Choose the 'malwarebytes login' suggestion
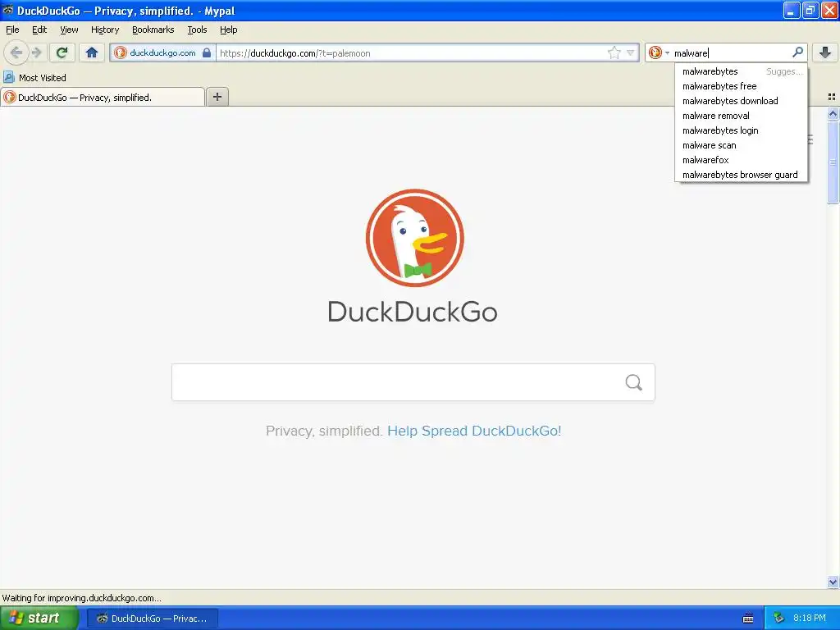Viewport: 840px width, 630px height. tap(741, 130)
